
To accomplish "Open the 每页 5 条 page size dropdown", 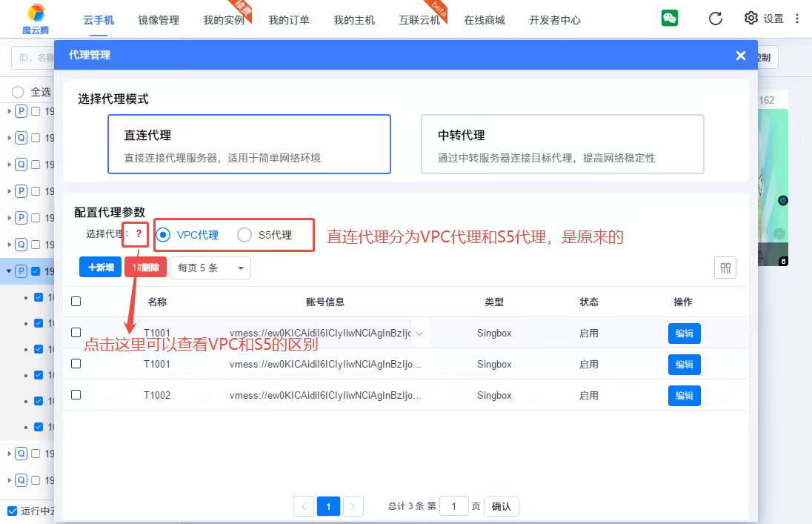I will [210, 268].
